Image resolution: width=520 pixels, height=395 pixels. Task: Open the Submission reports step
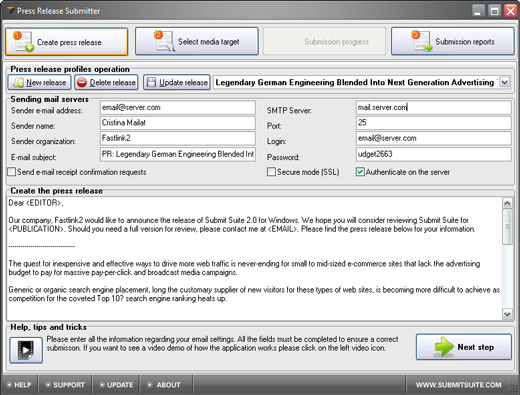point(453,41)
